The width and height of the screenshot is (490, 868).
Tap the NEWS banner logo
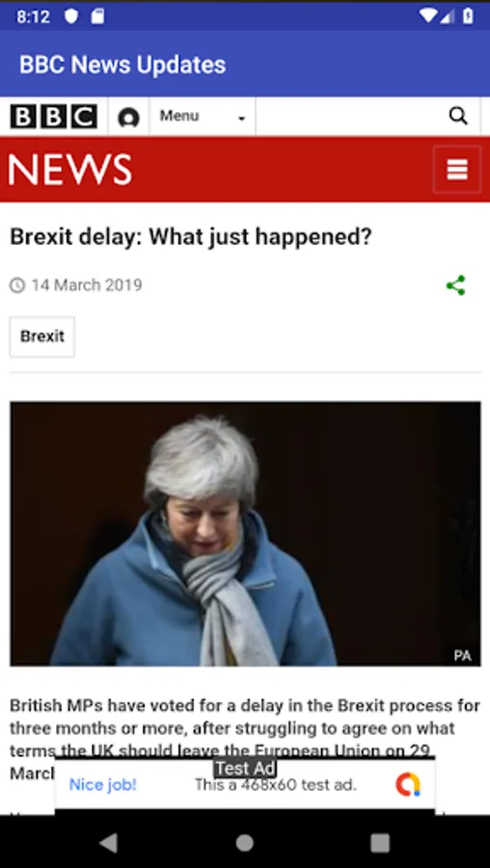pos(70,170)
